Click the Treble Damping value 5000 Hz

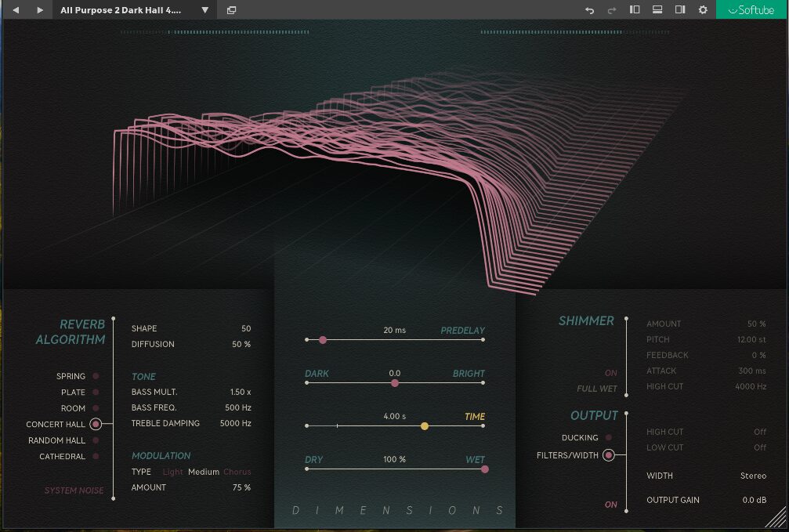coord(236,423)
